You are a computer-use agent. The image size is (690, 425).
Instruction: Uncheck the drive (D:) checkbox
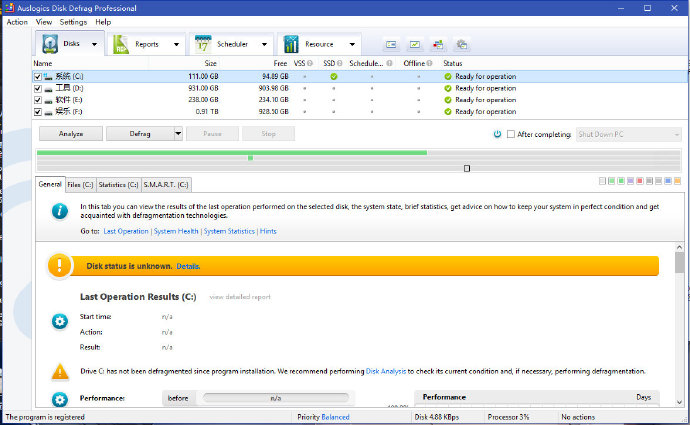click(38, 89)
